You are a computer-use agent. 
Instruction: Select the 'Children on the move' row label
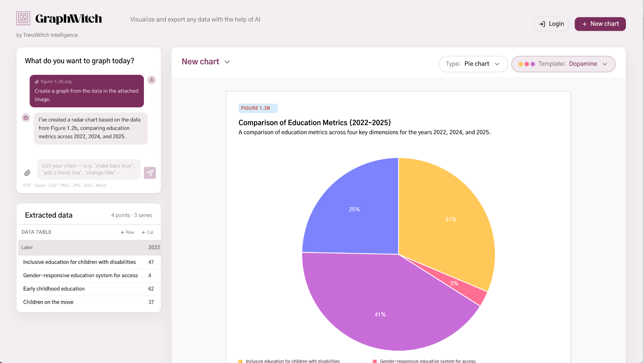48,302
